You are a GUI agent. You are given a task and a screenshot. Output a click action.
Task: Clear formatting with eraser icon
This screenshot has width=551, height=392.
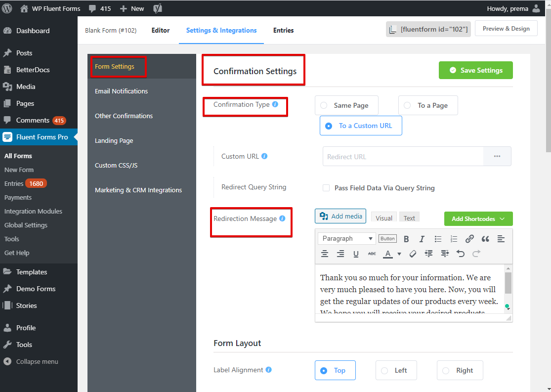coord(413,254)
